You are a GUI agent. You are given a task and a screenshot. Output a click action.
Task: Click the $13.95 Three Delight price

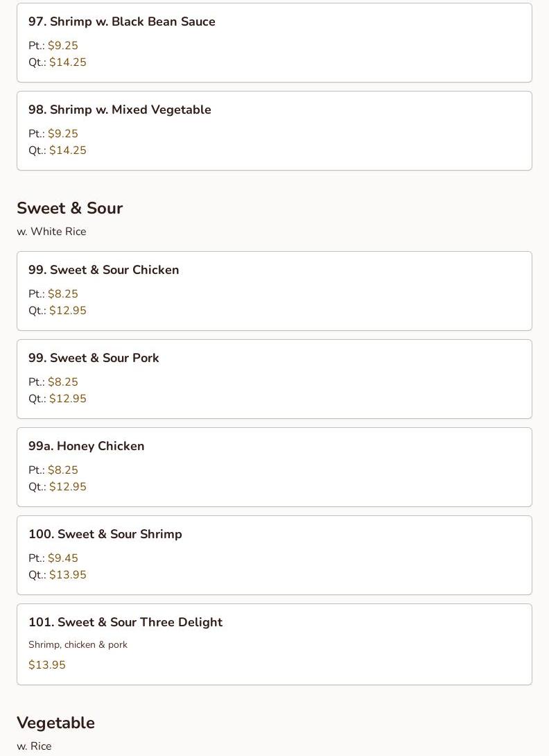(47, 665)
